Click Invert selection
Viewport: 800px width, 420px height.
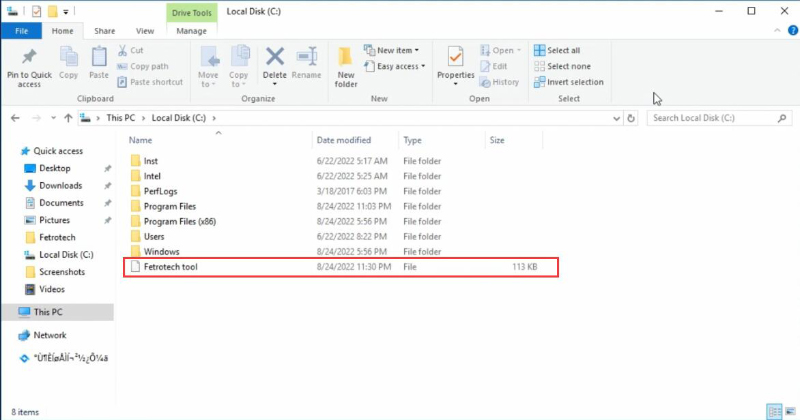(568, 82)
